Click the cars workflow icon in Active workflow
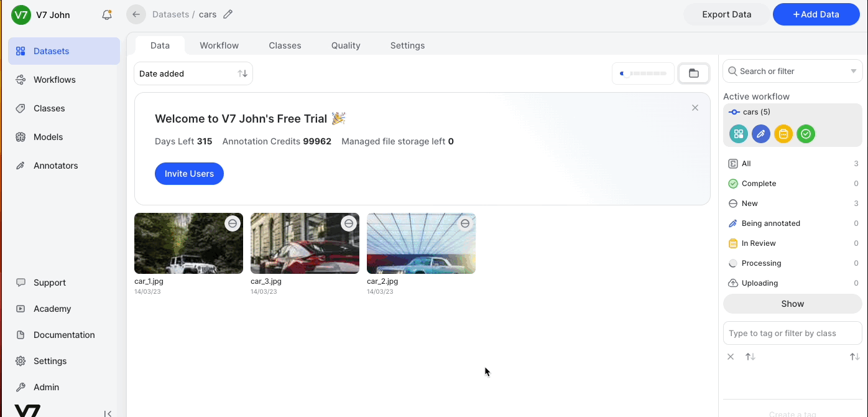The width and height of the screenshot is (868, 417). click(x=734, y=112)
